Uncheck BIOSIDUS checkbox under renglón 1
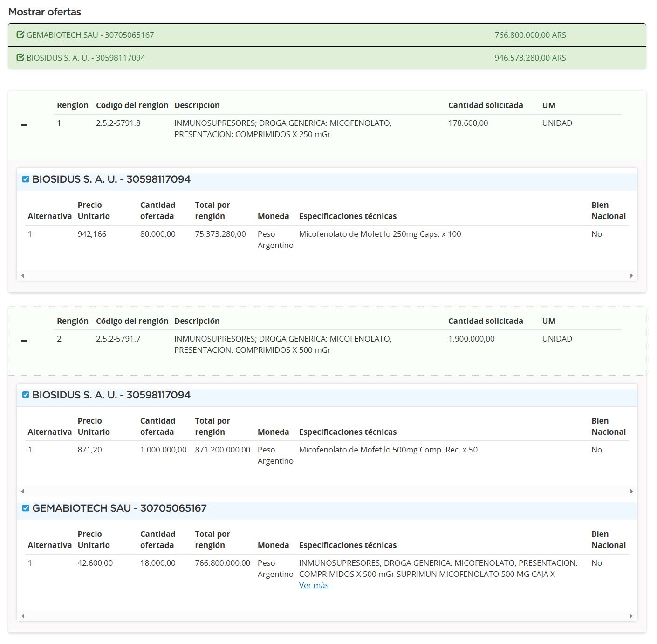Image resolution: width=657 pixels, height=644 pixels. pos(26,179)
